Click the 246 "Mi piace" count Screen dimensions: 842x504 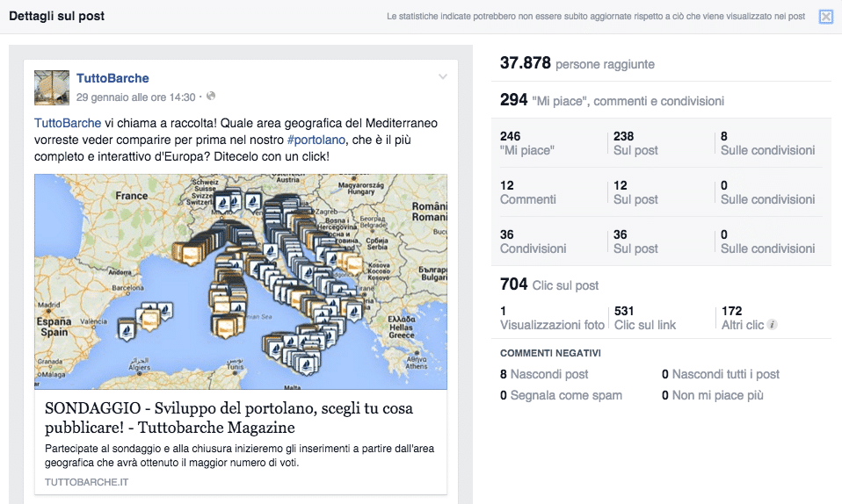[527, 143]
